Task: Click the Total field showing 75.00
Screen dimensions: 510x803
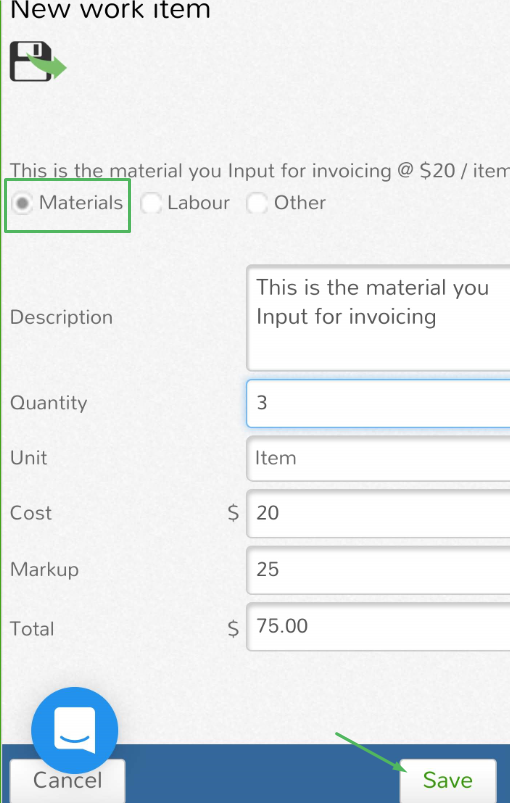Action: [x=378, y=626]
